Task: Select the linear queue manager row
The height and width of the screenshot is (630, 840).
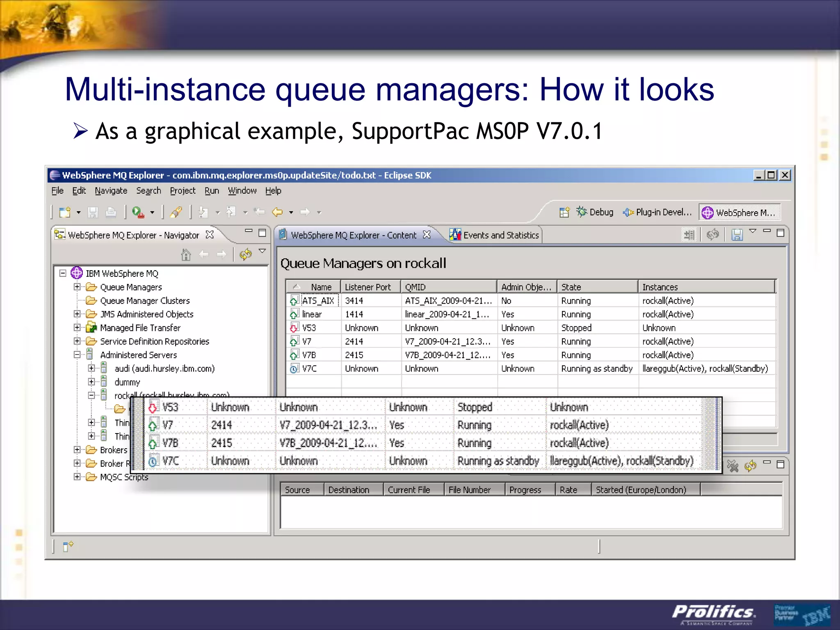Action: pos(530,314)
